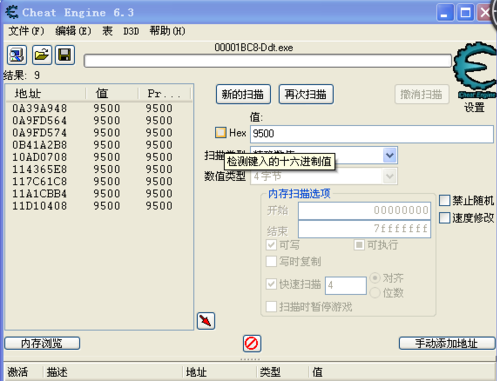Click the 值 header in bottom address table
The height and width of the screenshot is (381, 497).
[x=402, y=372]
